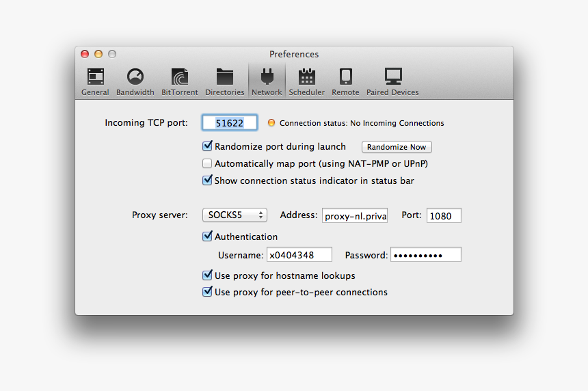Screen dimensions: 588x391
Task: Toggle the Authentication checkbox
Action: (x=208, y=237)
